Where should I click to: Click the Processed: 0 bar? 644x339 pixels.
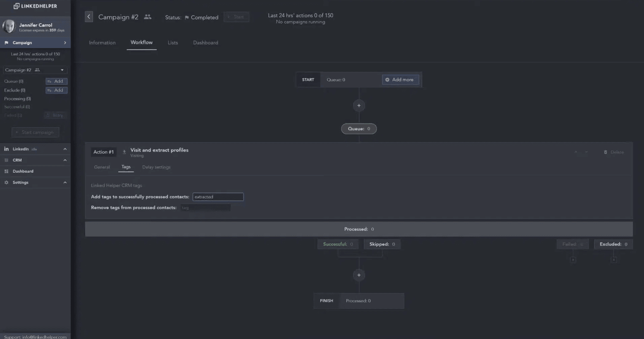tap(359, 229)
